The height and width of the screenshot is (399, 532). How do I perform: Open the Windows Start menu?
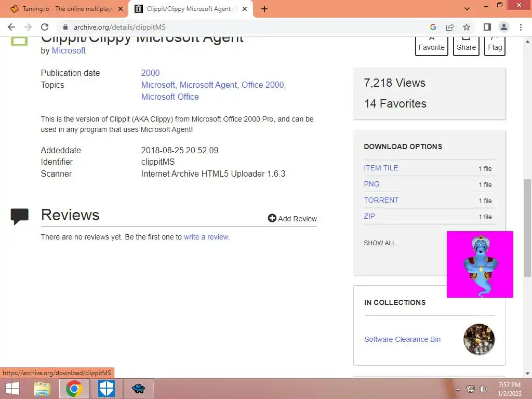coord(12,389)
